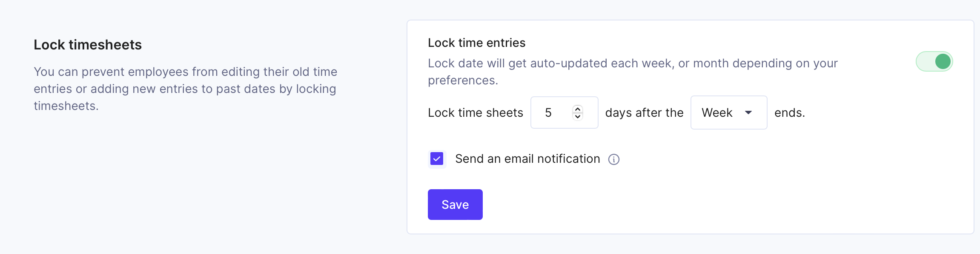Viewport: 980px width, 254px height.
Task: Open the Week period dropdown
Action: 729,113
